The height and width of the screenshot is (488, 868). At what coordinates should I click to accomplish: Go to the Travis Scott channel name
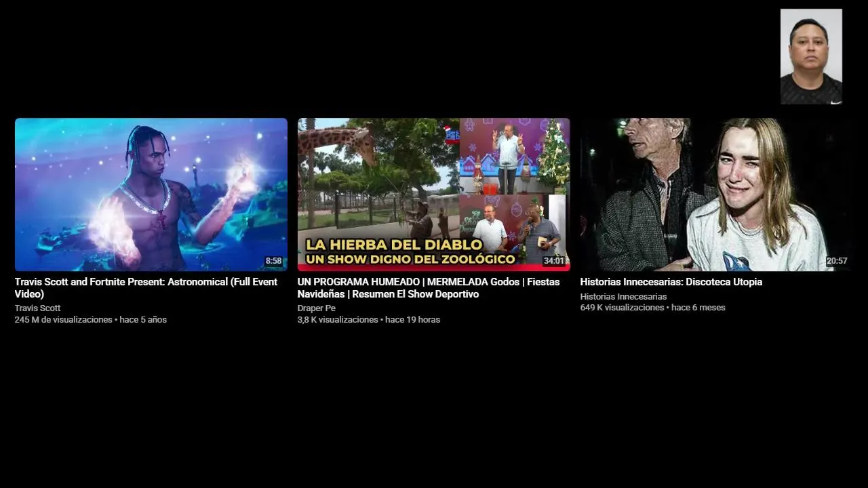coord(37,308)
